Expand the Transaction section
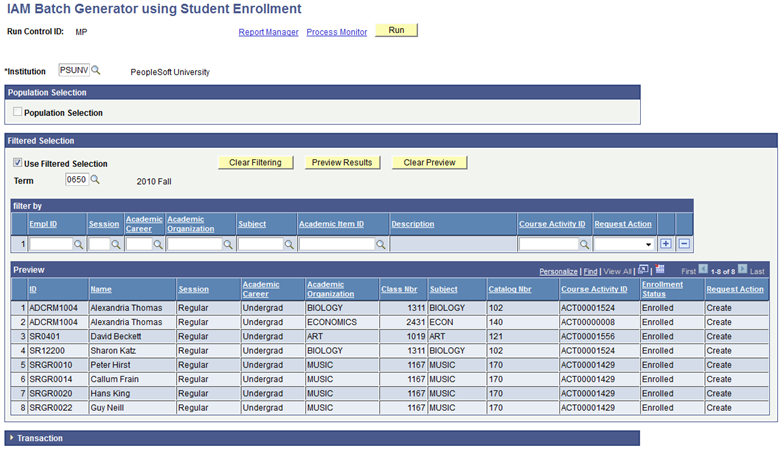784x452 pixels. pos(12,438)
